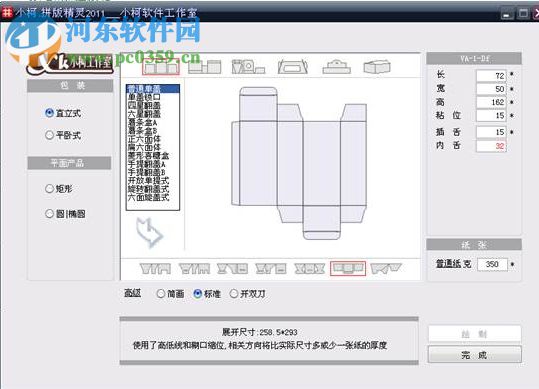Viewport: 539px width, 389px height.
Task: Select the 直立式 radio button
Action: 49,113
